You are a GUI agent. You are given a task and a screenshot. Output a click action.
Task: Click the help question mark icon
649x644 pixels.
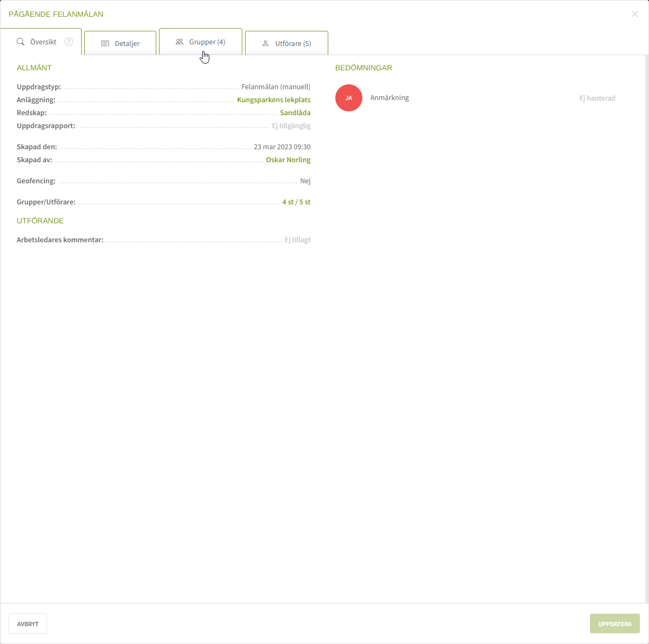tap(69, 42)
